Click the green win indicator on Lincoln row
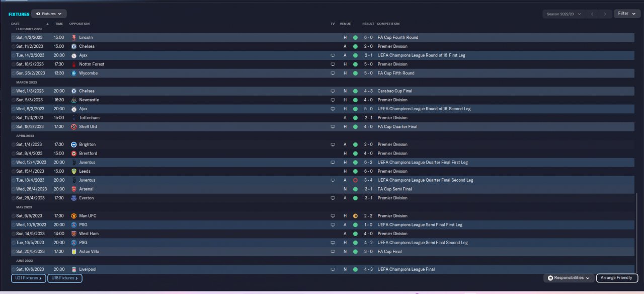Image resolution: width=644 pixels, height=294 pixels. coord(355,37)
